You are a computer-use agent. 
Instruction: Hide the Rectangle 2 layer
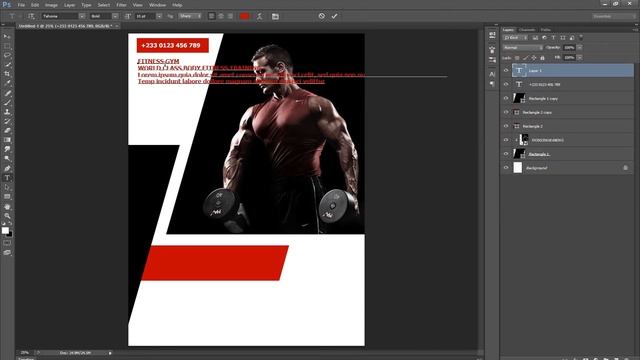click(506, 126)
